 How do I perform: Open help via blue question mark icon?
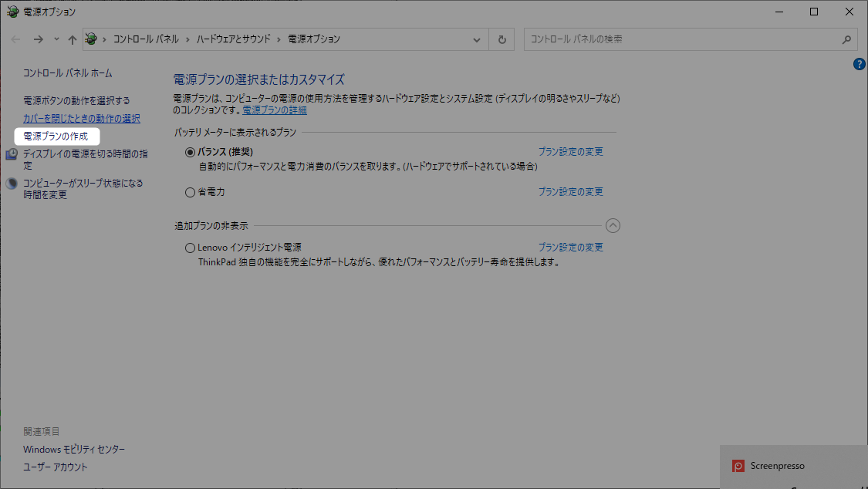click(x=860, y=64)
